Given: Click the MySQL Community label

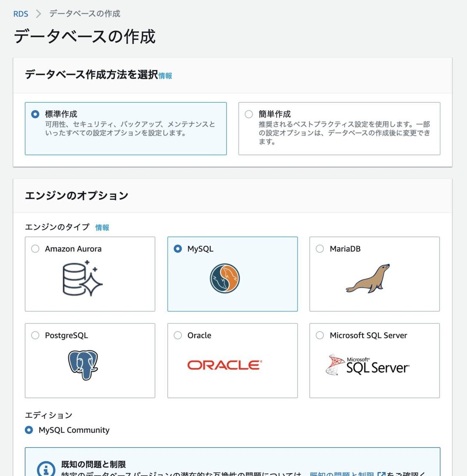Looking at the screenshot, I should coord(74,430).
